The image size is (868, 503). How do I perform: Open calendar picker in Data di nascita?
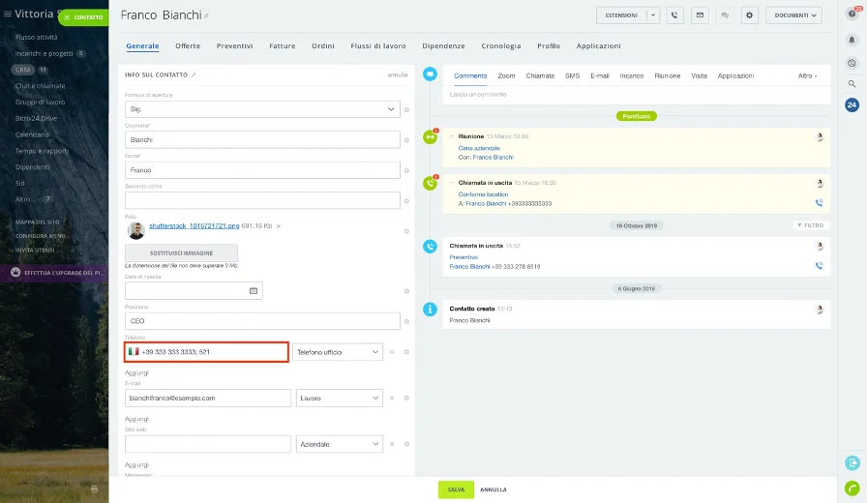(x=254, y=290)
